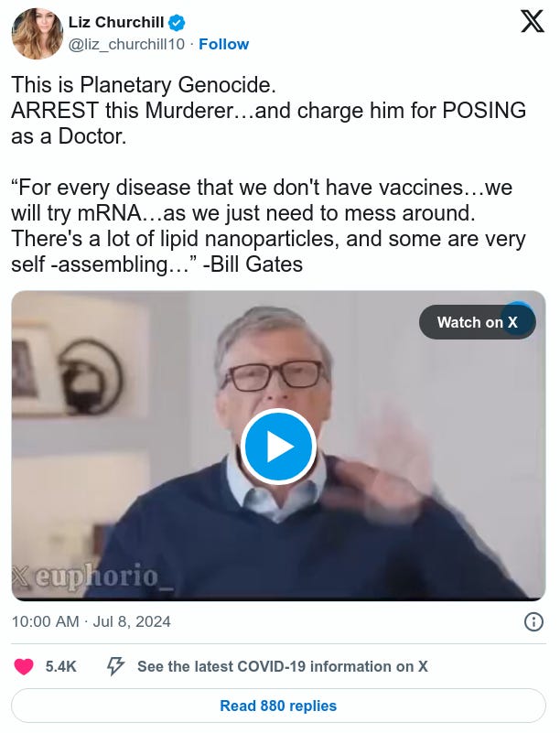Image resolution: width=560 pixels, height=733 pixels.
Task: Click the Watch on X button
Action: tap(478, 322)
